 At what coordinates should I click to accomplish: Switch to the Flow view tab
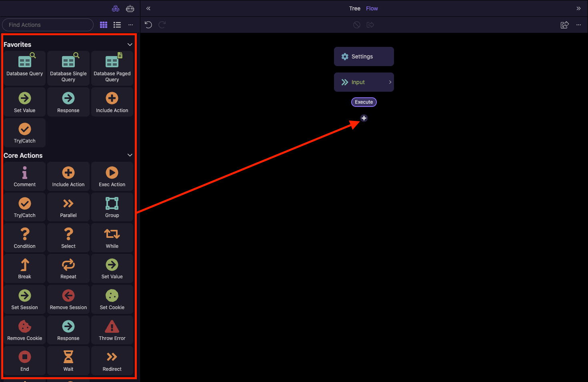[372, 8]
